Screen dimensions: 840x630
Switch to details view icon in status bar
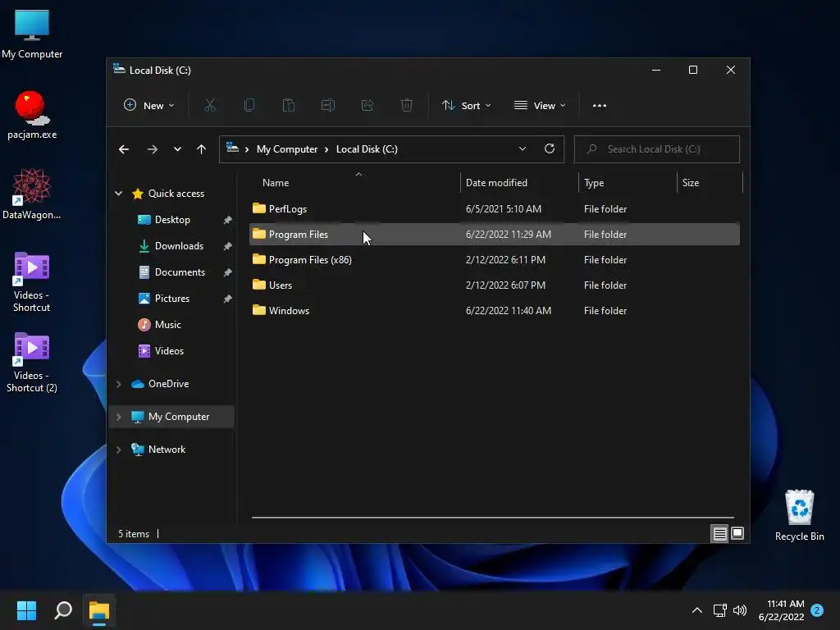coord(719,533)
